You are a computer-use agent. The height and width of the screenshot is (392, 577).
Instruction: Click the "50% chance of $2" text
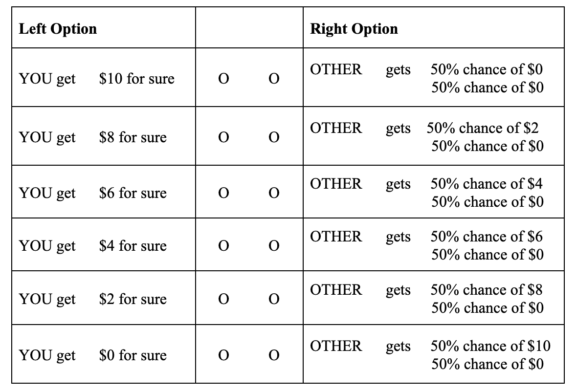pyautogui.click(x=482, y=128)
